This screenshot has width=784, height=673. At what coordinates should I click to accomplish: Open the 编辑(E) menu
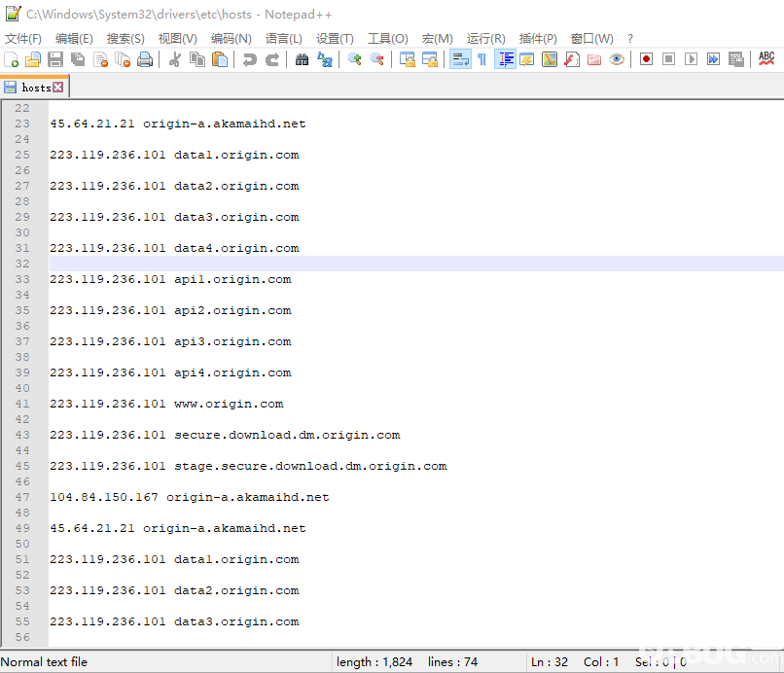click(x=74, y=39)
